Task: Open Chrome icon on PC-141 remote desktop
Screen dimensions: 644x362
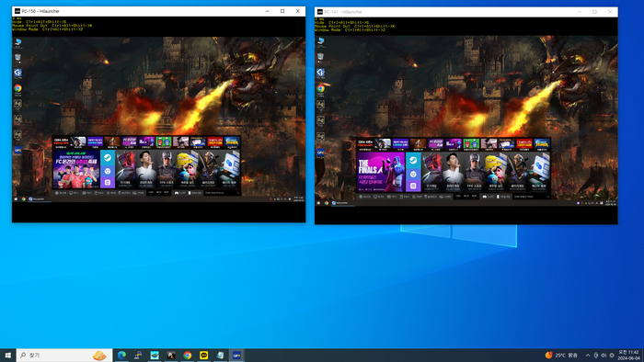Action: tap(321, 88)
